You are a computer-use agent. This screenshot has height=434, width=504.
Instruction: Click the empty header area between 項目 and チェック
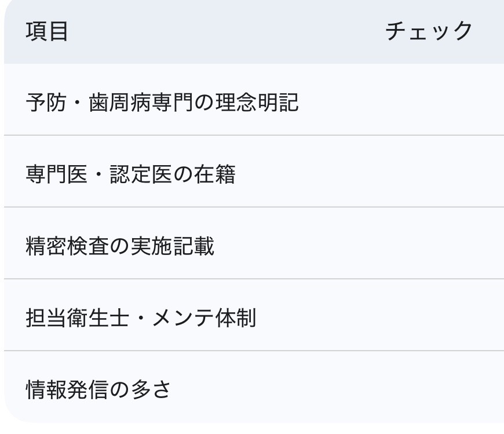coord(226,31)
